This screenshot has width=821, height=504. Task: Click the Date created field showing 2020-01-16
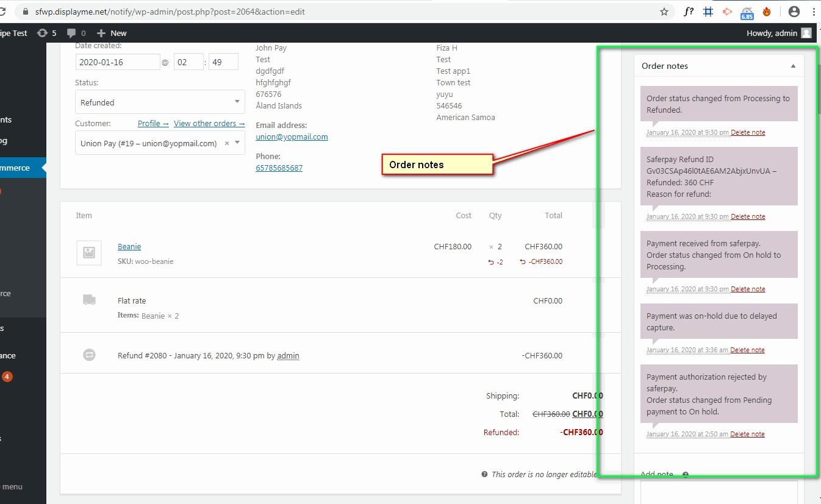[x=118, y=62]
